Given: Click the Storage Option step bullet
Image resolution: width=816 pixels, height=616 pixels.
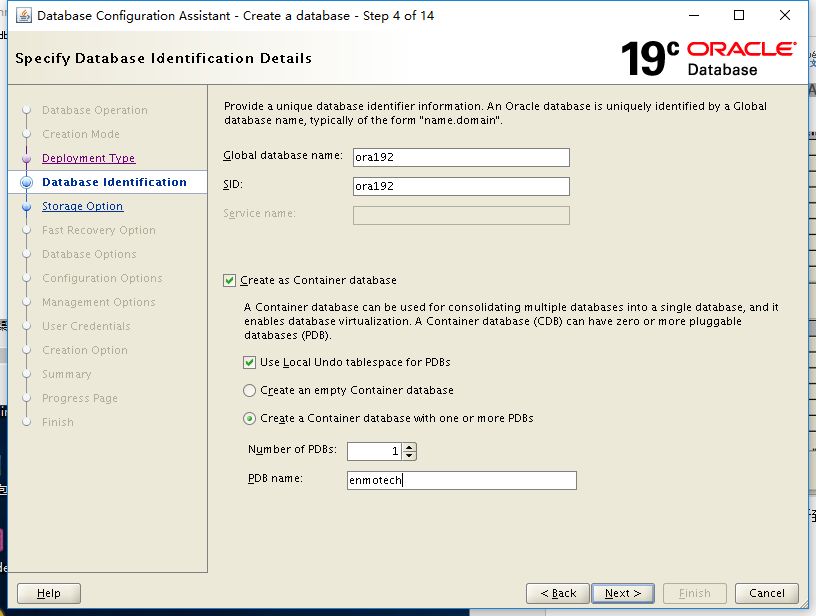Looking at the screenshot, I should 27,206.
